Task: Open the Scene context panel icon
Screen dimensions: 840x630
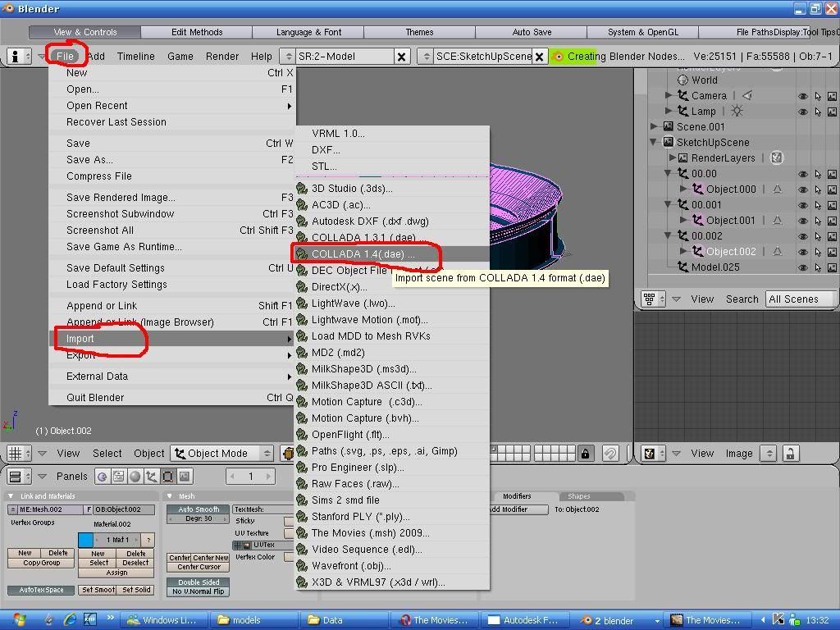Action: pyautogui.click(x=185, y=477)
